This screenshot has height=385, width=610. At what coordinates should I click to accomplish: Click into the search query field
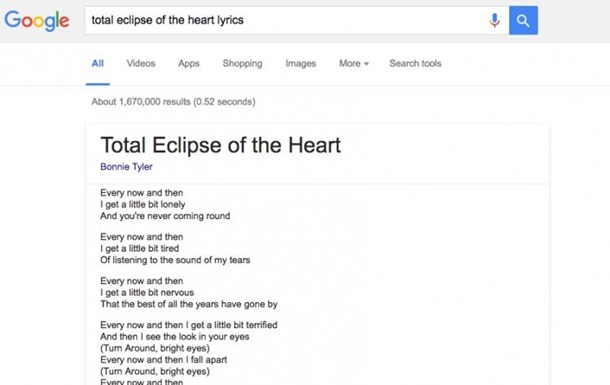point(288,20)
